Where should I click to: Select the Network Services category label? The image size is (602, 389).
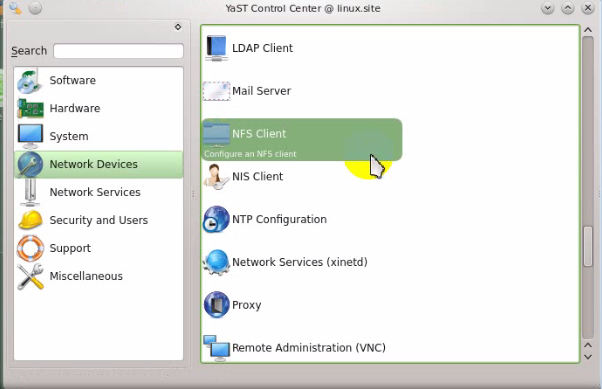[x=95, y=192]
